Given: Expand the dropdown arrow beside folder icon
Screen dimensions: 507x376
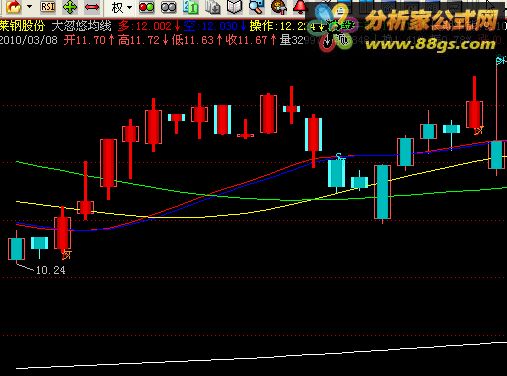Looking at the screenshot, I should pyautogui.click(x=29, y=7).
